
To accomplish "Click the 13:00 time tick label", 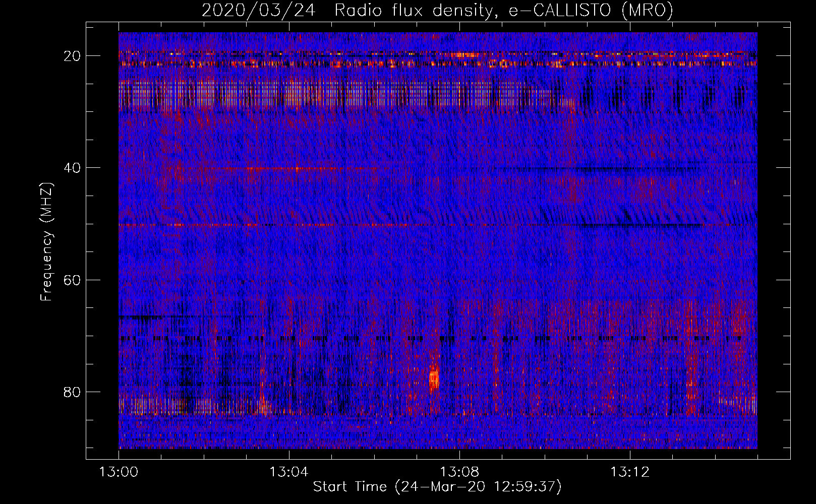I will click(x=119, y=472).
